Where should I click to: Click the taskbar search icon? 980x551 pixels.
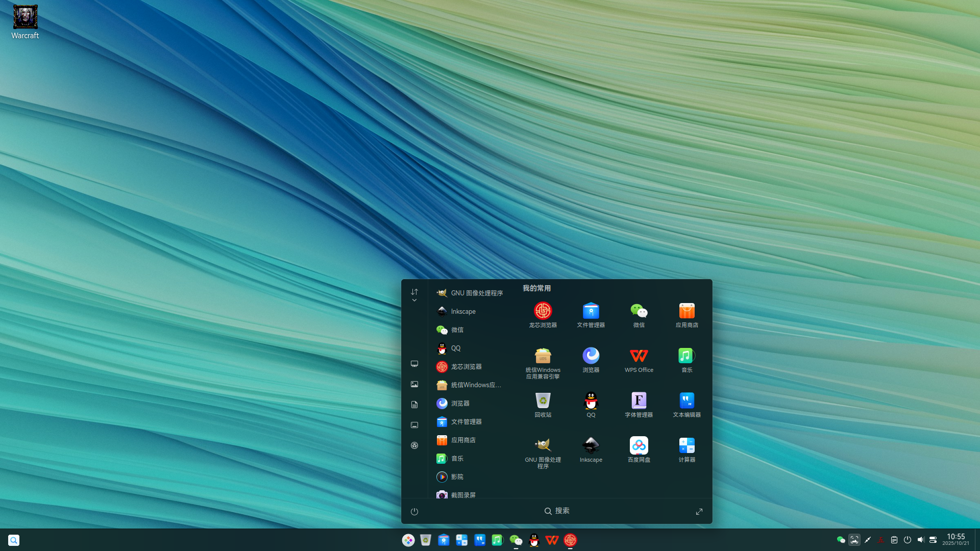pyautogui.click(x=14, y=540)
